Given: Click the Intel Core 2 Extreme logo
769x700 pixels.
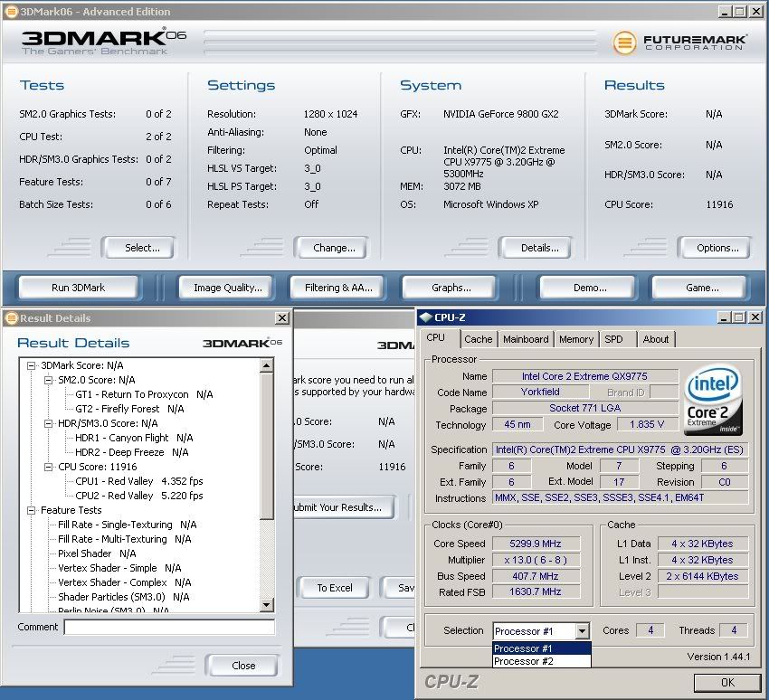Looking at the screenshot, I should pos(713,401).
